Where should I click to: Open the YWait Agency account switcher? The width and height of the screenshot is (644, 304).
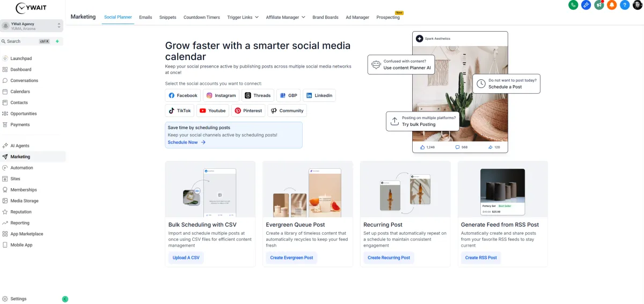click(32, 26)
